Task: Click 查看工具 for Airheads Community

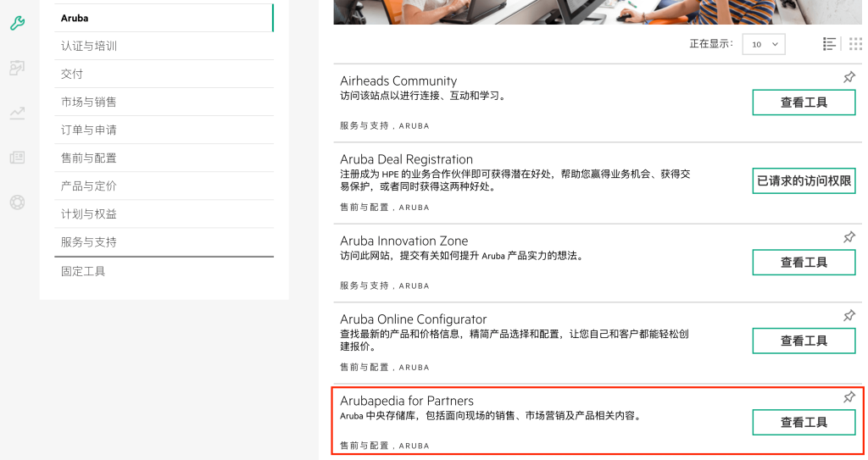Action: pyautogui.click(x=804, y=103)
